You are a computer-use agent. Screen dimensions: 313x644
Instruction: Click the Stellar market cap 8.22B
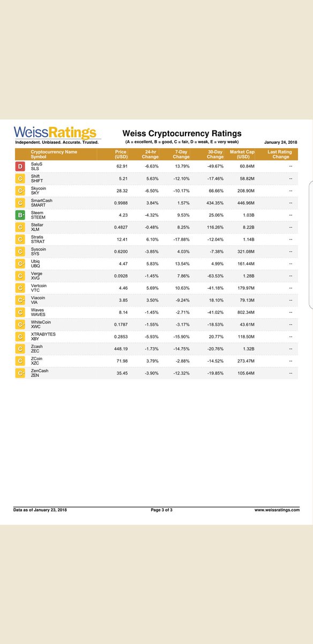(x=249, y=227)
